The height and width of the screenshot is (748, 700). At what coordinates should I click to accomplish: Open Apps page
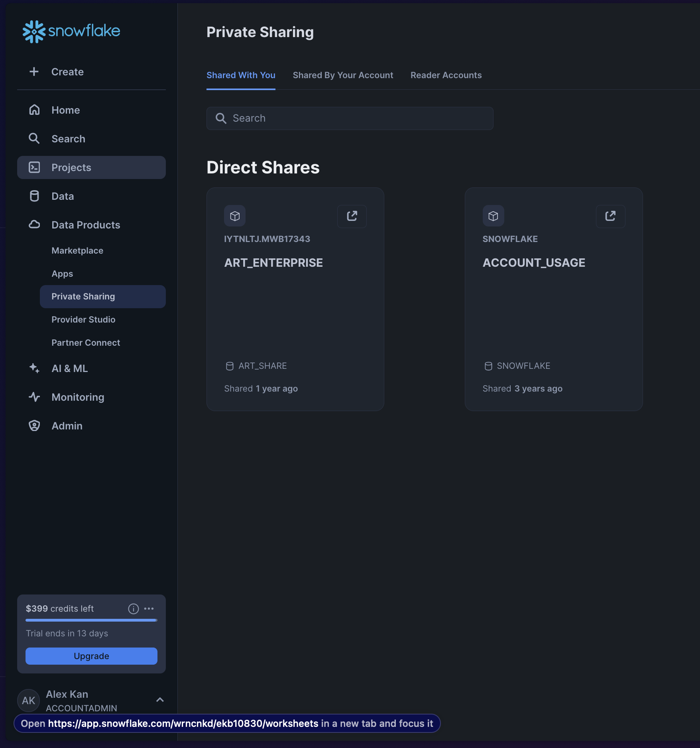point(103,274)
